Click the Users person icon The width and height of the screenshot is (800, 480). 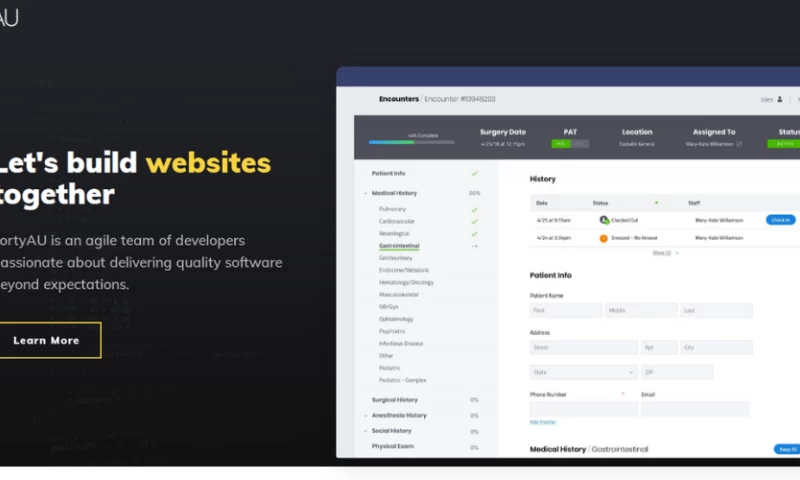780,99
